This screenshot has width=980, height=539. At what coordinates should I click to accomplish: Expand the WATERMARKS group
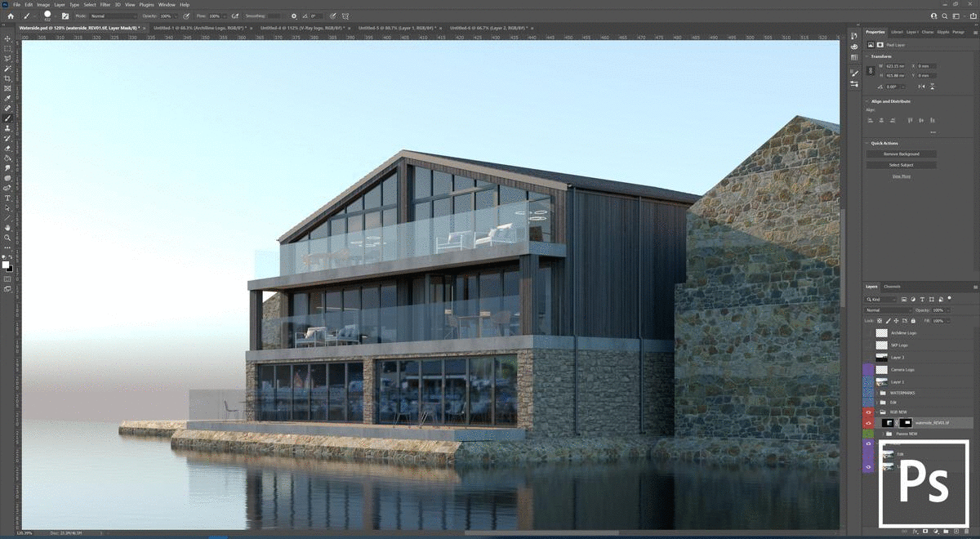(876, 393)
